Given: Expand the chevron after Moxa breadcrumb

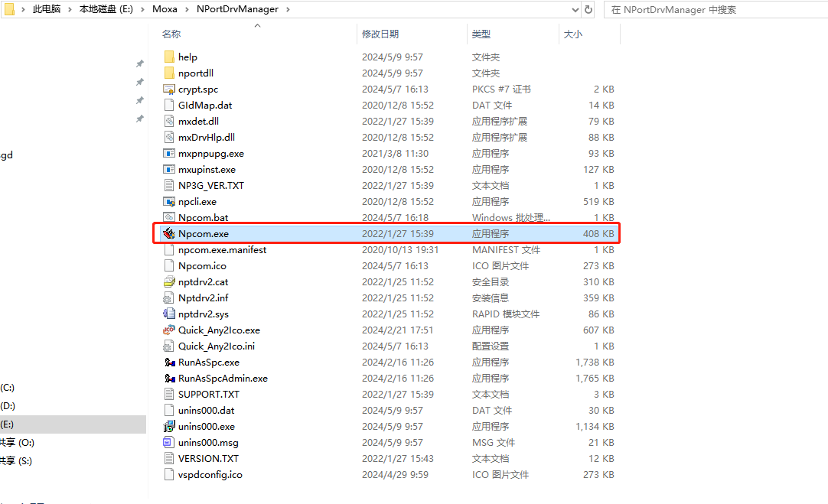Looking at the screenshot, I should [187, 9].
